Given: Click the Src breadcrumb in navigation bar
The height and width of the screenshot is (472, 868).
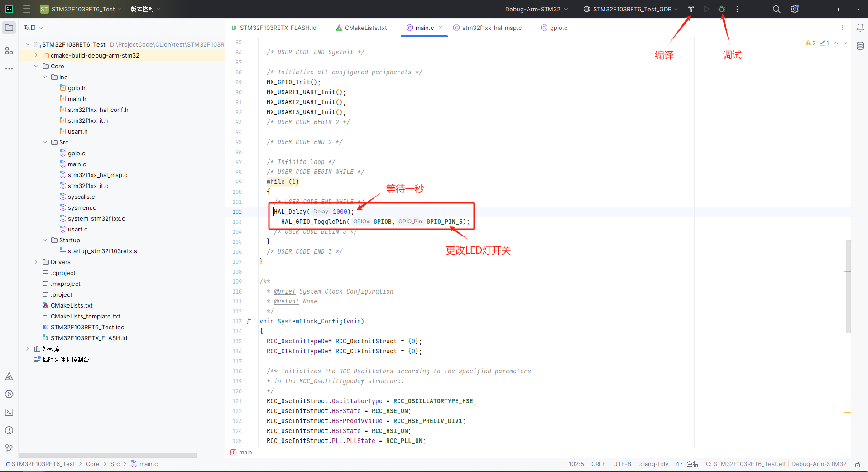Looking at the screenshot, I should [115, 464].
